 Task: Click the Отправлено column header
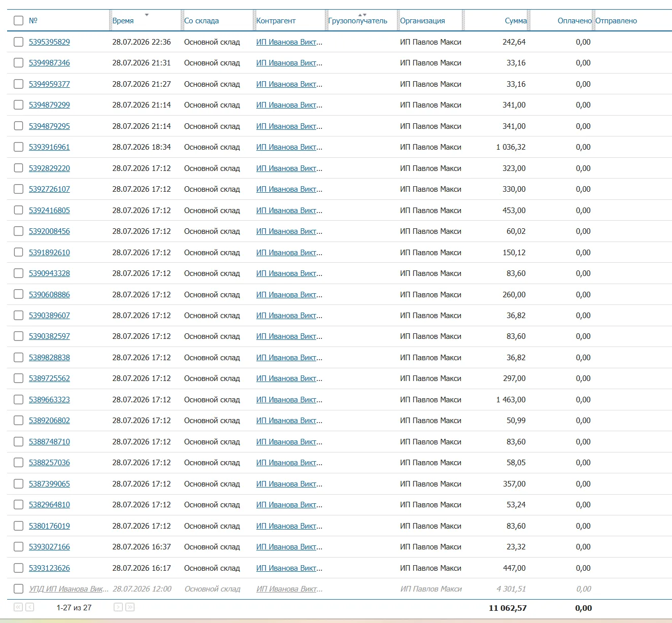pyautogui.click(x=616, y=21)
